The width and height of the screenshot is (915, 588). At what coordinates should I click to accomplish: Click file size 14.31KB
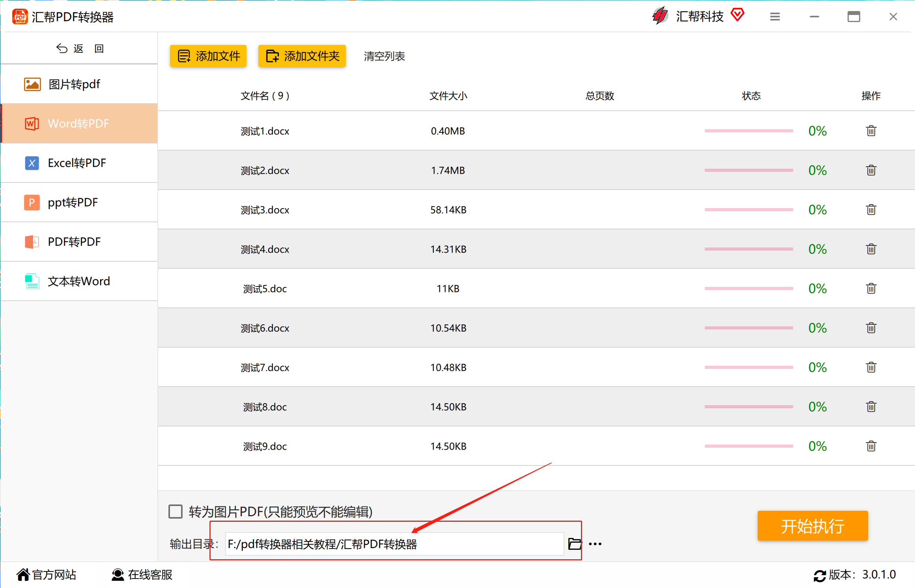[x=448, y=249]
